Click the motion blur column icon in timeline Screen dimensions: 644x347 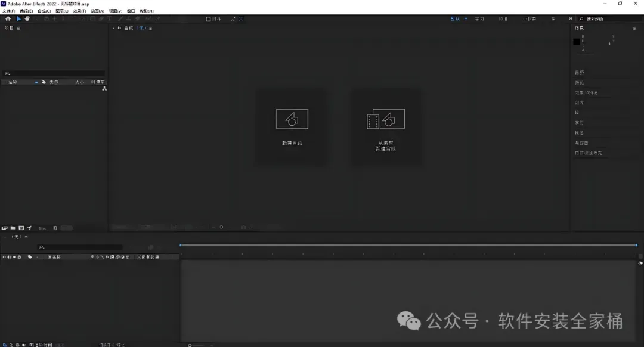tap(117, 257)
